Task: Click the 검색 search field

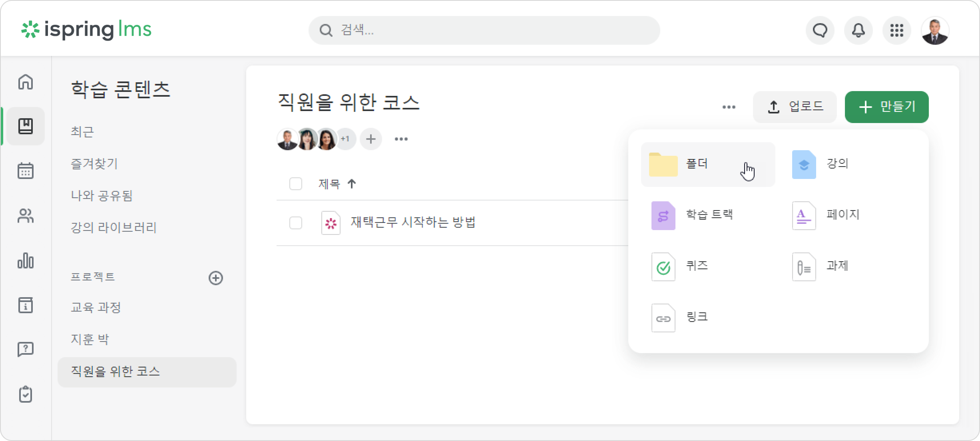Action: coord(484,30)
